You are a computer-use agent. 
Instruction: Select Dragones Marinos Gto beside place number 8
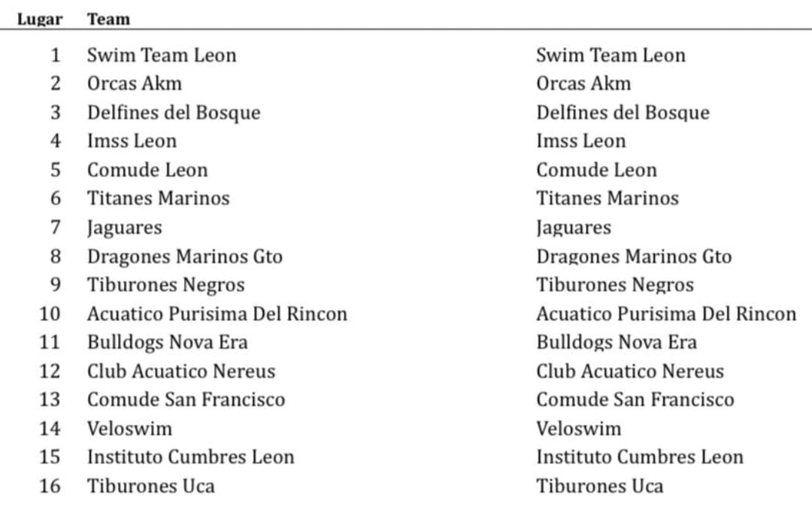[x=185, y=256]
